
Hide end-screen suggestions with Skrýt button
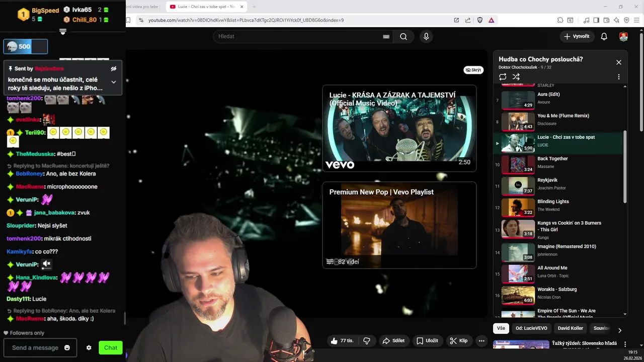(473, 70)
